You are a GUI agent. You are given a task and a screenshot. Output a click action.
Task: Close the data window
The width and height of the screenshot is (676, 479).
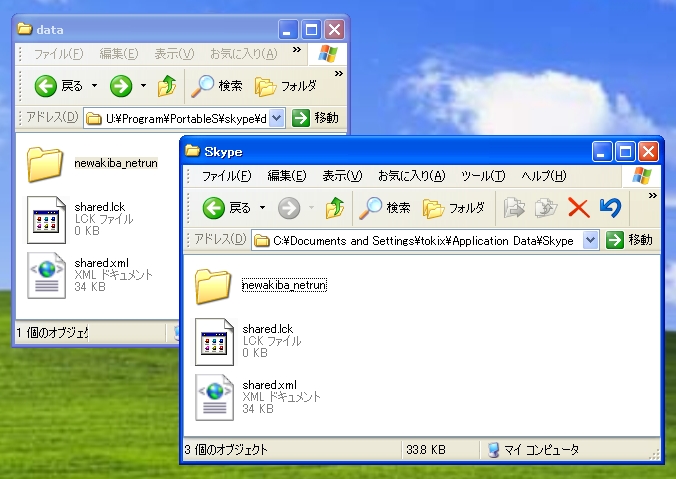(335, 30)
